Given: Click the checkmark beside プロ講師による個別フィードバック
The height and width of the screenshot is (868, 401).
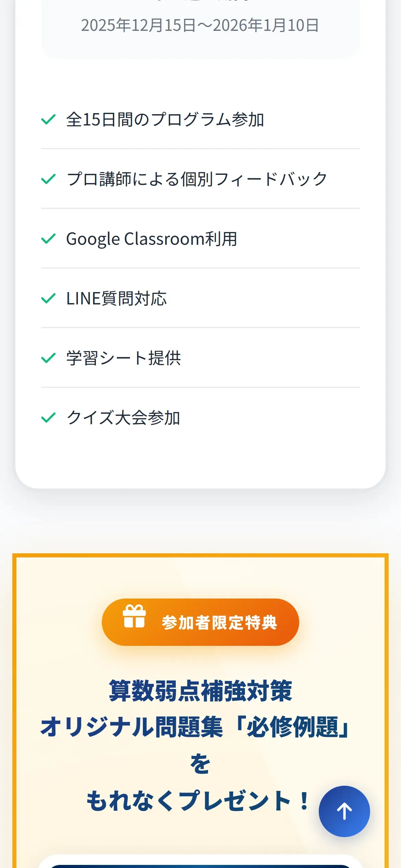Looking at the screenshot, I should click(48, 179).
